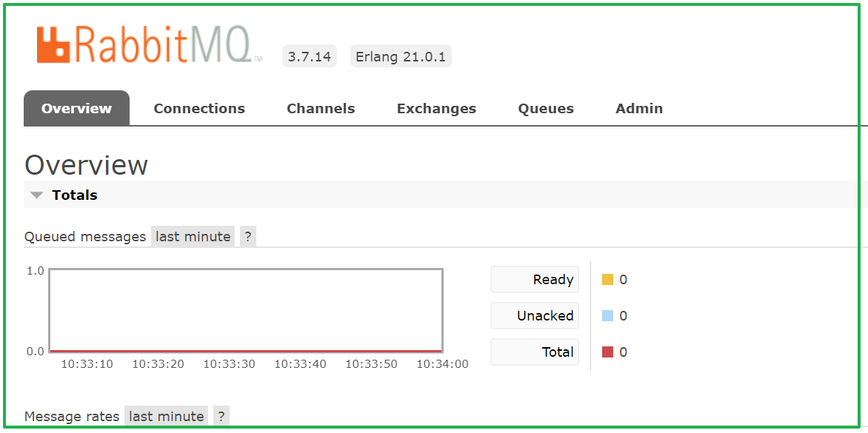Switch to the Connections tab
Screen dimensions: 868x433
click(199, 108)
